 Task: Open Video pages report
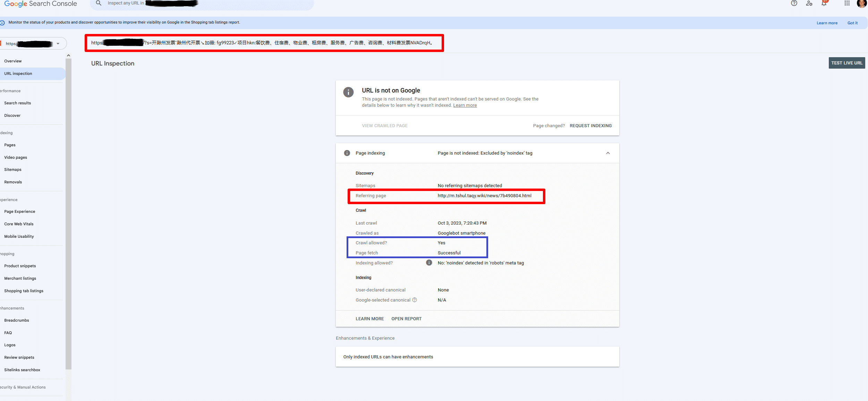coord(16,157)
